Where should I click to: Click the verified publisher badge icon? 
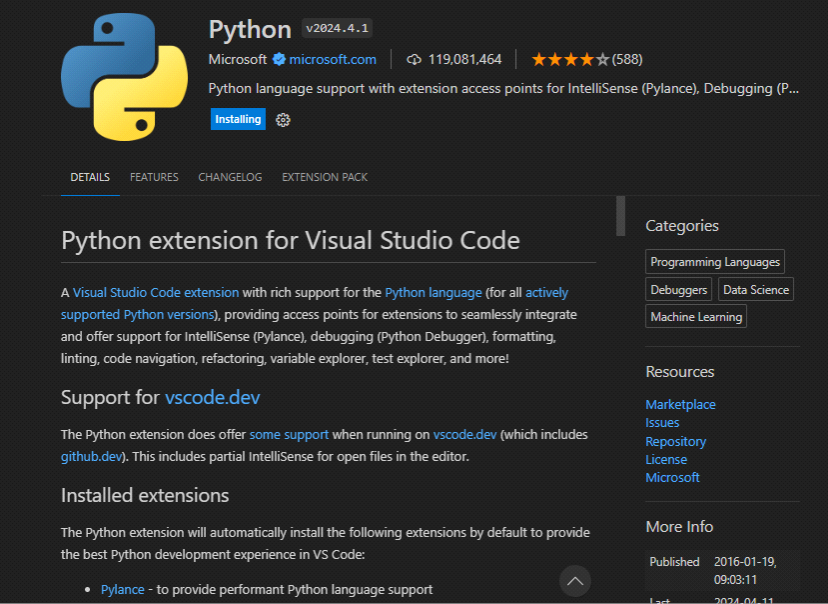pos(279,59)
